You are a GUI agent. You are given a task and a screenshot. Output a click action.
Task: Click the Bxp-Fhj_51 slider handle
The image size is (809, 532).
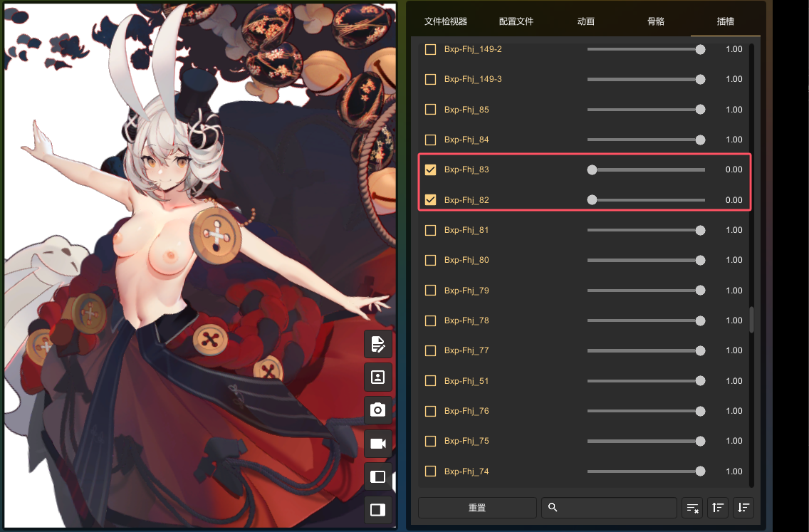(700, 381)
